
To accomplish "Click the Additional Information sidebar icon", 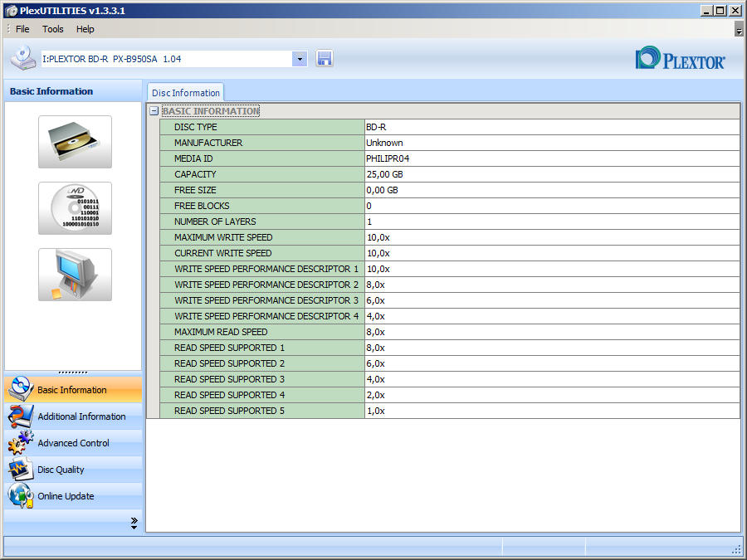I will point(21,416).
